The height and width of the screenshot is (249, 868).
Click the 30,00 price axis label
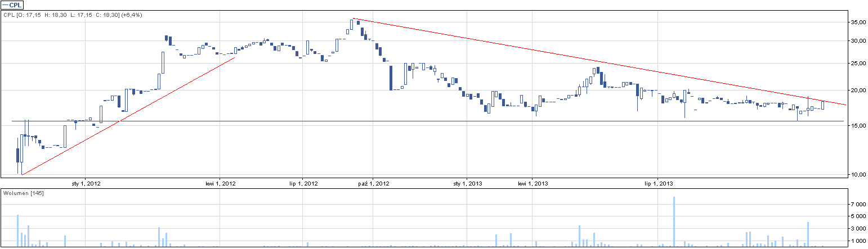858,41
